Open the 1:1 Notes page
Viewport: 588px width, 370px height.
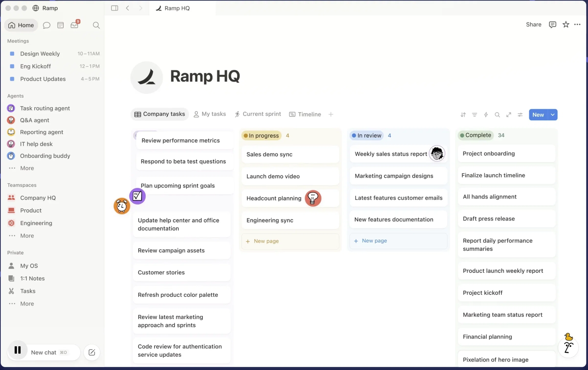[x=32, y=279]
